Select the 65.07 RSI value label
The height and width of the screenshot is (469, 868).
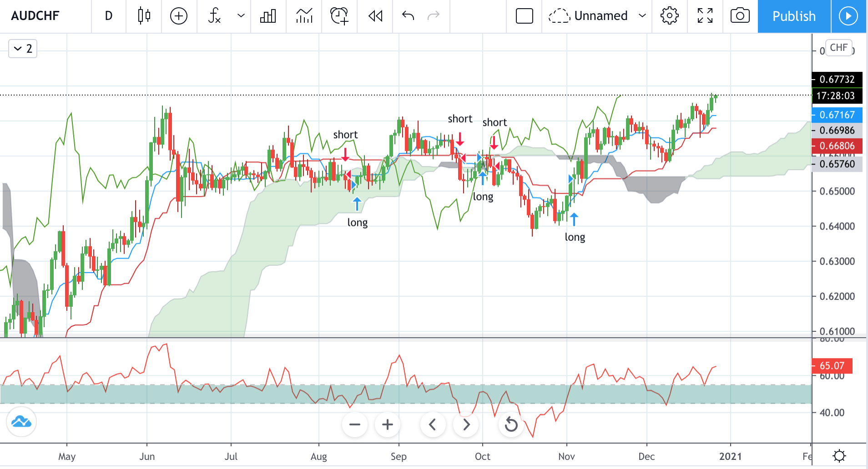[832, 365]
